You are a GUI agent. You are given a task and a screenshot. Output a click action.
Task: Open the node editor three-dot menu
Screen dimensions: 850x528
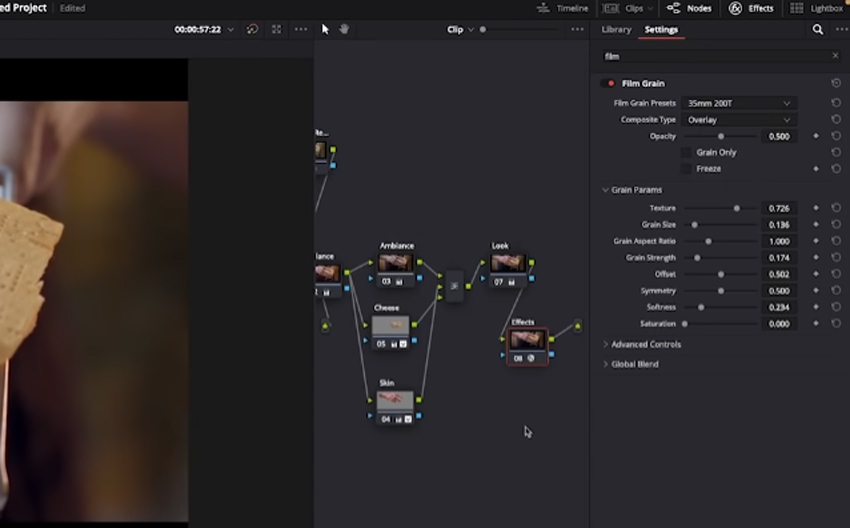(x=577, y=29)
